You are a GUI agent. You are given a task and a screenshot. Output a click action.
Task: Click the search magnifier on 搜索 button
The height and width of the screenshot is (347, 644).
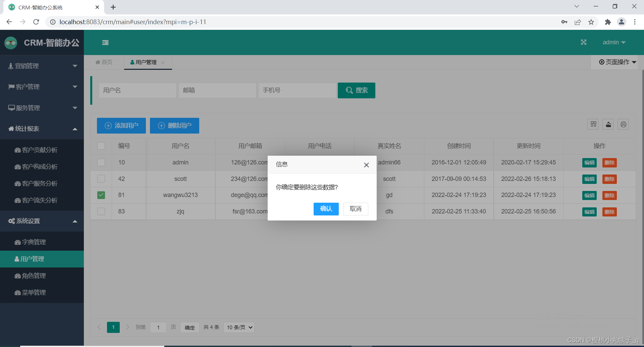pyautogui.click(x=349, y=90)
